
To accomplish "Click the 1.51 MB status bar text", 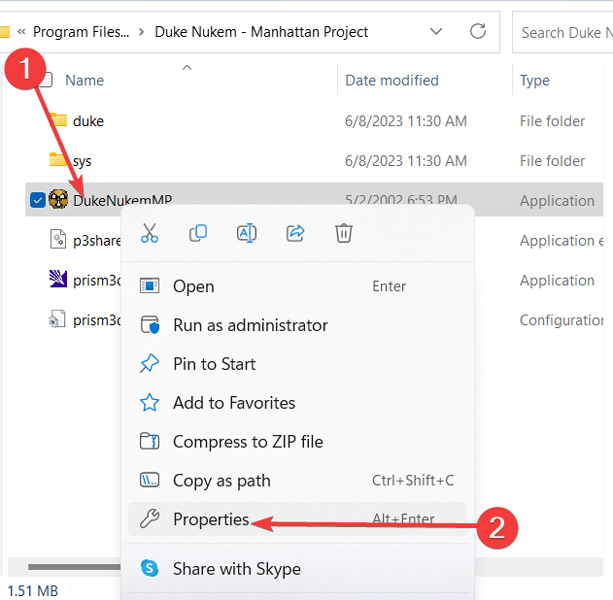I will coord(33,591).
